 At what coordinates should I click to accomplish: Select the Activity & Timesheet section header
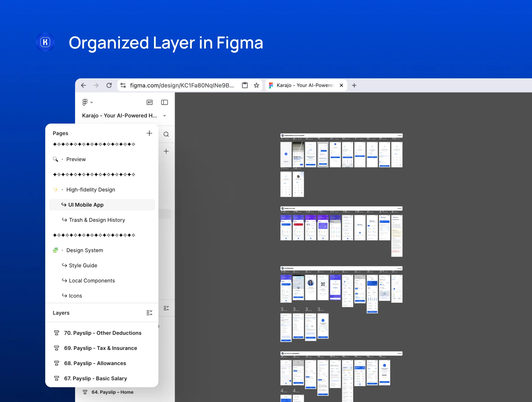[x=341, y=354]
